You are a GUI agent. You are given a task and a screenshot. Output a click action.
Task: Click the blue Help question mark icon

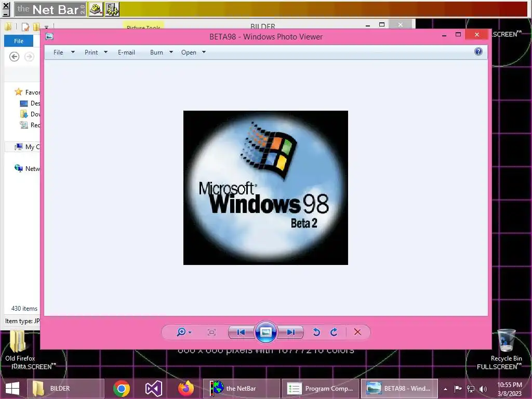click(478, 51)
